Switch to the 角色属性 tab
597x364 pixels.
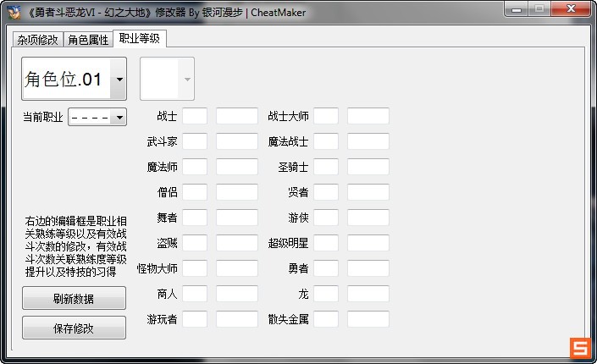89,41
